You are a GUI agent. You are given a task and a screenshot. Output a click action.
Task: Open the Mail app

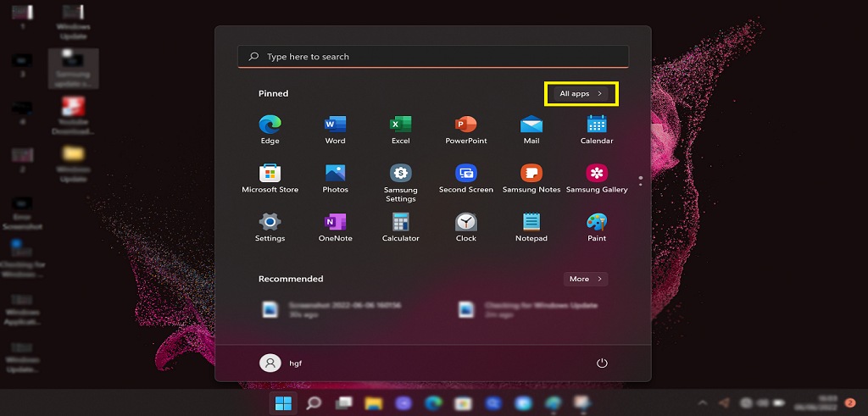(531, 130)
